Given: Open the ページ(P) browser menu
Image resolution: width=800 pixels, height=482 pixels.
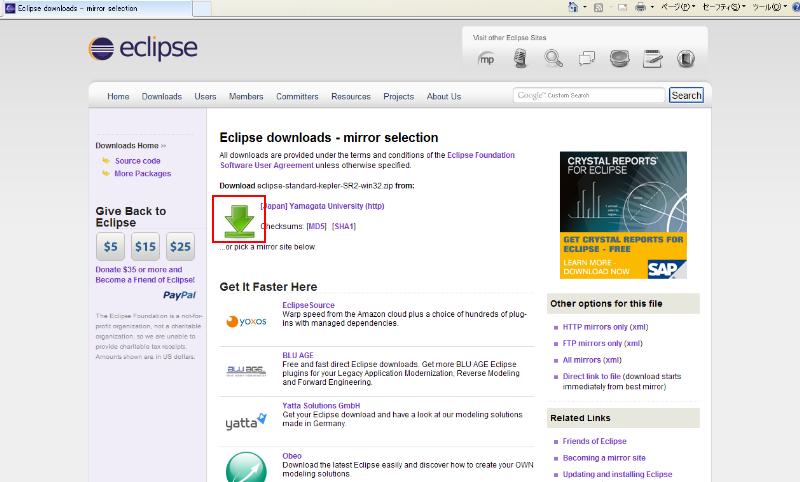Looking at the screenshot, I should coord(678,7).
